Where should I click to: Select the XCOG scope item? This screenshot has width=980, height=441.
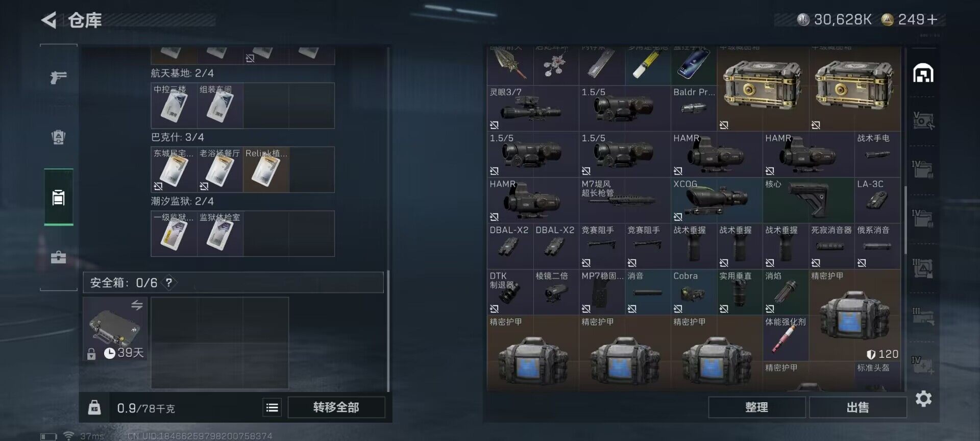tap(717, 200)
